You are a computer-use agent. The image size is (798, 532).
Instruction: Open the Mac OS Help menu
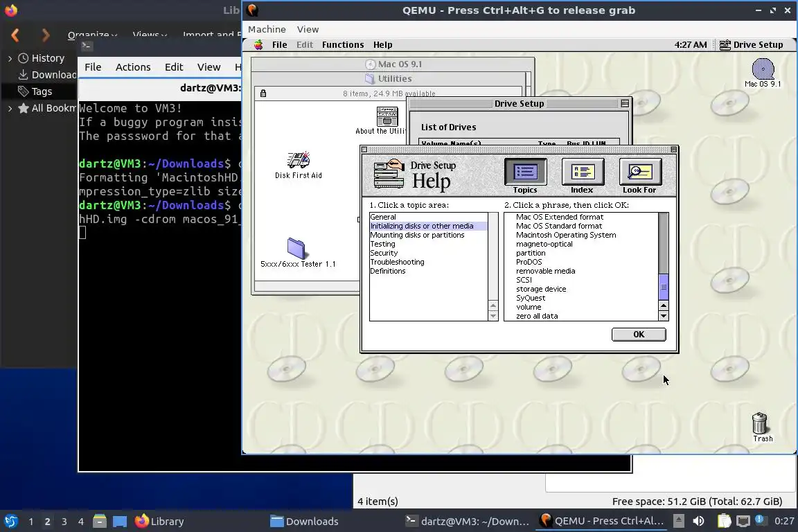[382, 45]
